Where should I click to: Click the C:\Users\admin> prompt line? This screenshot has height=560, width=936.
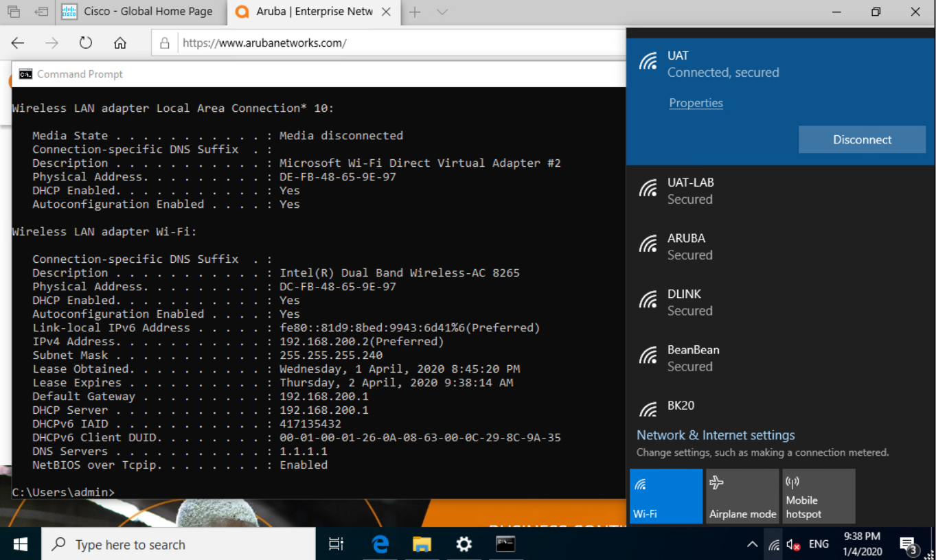(x=63, y=492)
